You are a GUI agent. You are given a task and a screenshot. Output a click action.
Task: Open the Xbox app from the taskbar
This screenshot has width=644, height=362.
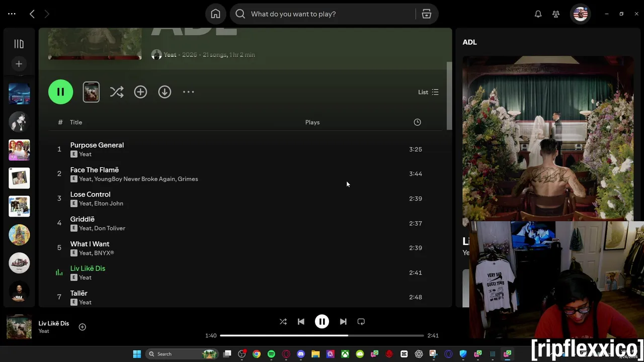click(x=345, y=354)
